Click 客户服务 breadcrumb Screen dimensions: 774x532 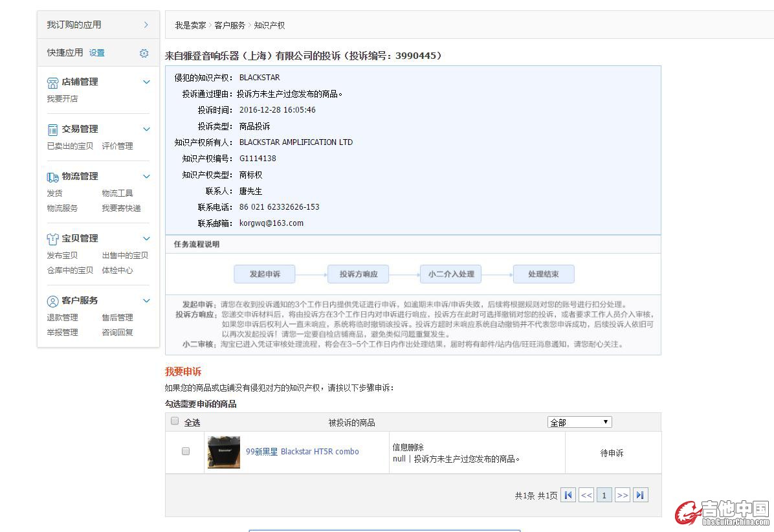pos(230,25)
